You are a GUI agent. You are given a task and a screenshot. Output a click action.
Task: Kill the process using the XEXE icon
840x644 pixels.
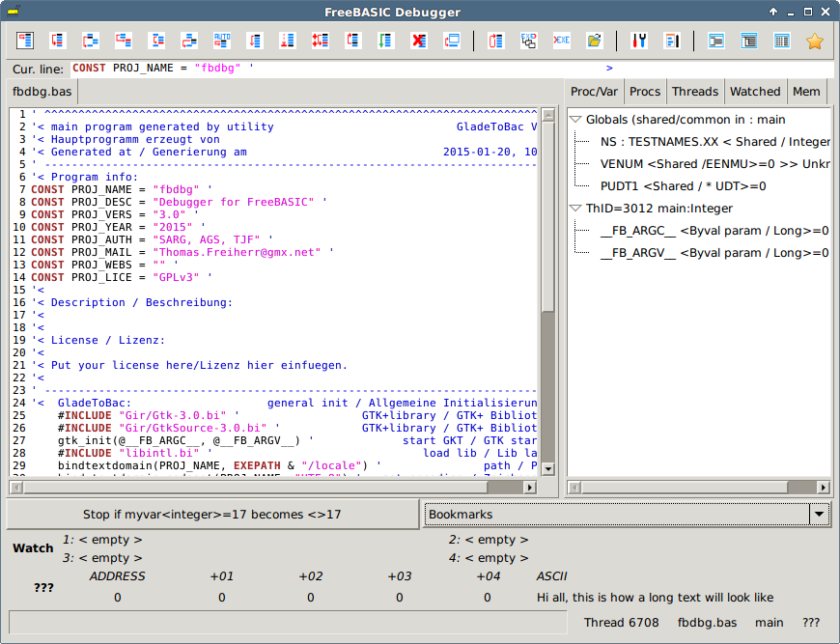point(561,41)
